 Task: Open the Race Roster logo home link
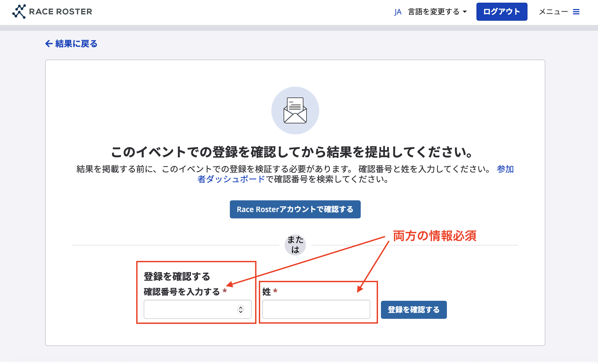pyautogui.click(x=52, y=11)
